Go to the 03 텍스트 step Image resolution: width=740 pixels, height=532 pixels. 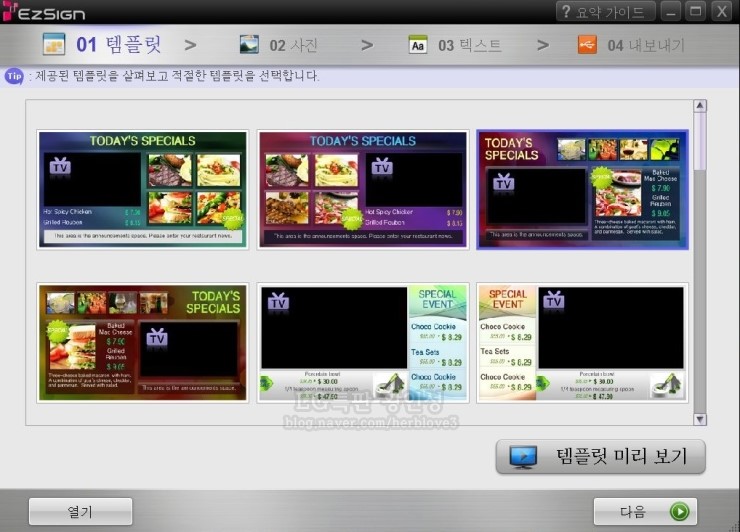click(x=470, y=45)
